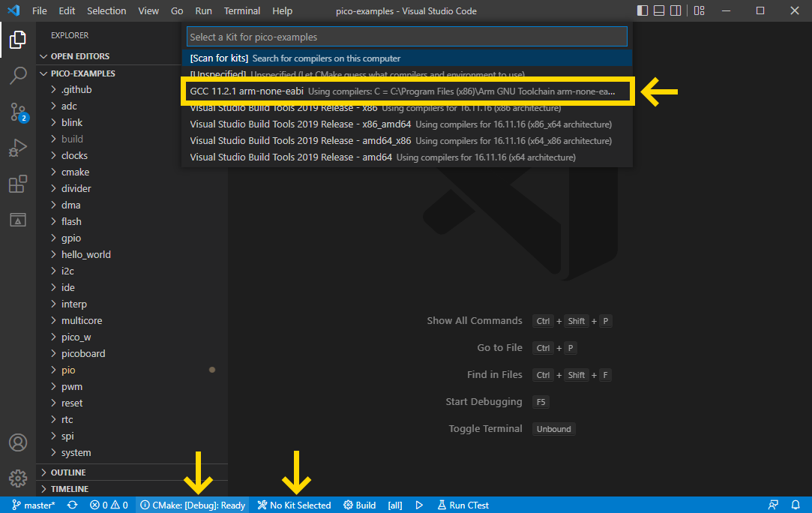The height and width of the screenshot is (513, 812).
Task: Select the pico_w folder
Action: (76, 337)
